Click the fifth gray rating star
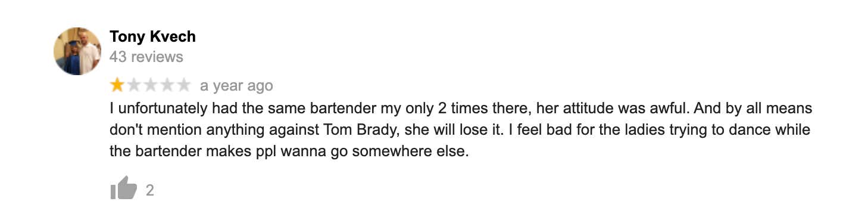The width and height of the screenshot is (868, 223). (184, 86)
